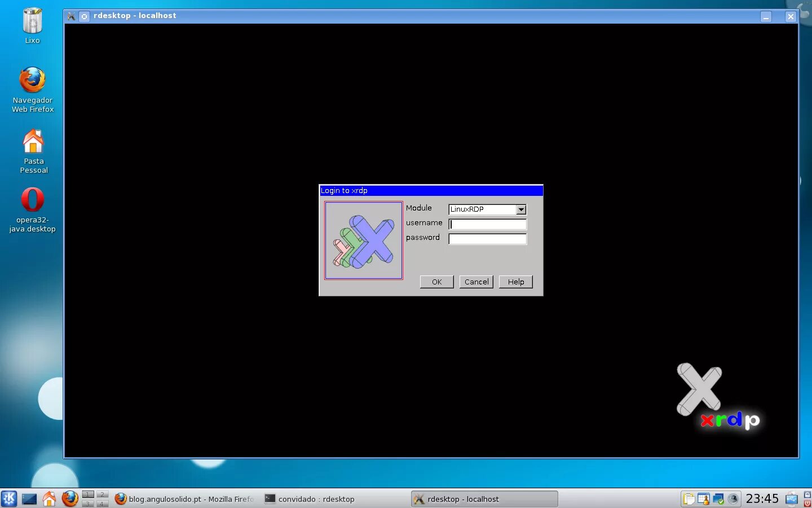The image size is (812, 508).
Task: Open the Module dropdown showing LinuxRDP
Action: click(x=520, y=209)
